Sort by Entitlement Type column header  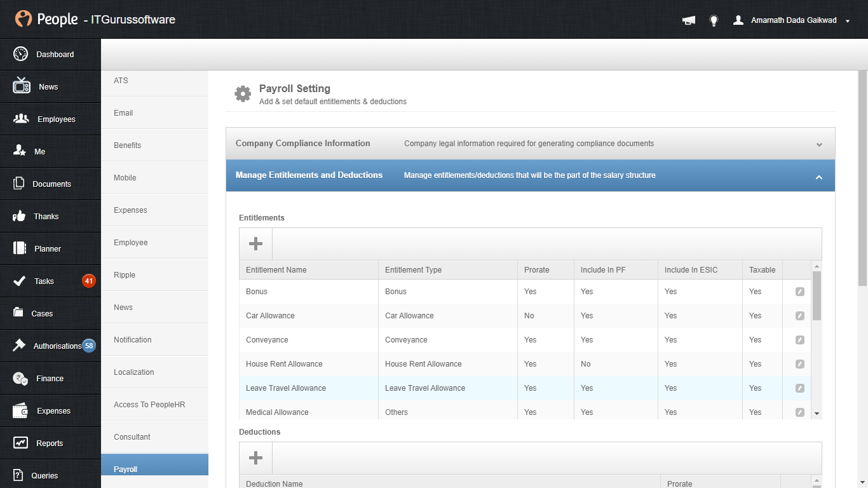(x=448, y=270)
